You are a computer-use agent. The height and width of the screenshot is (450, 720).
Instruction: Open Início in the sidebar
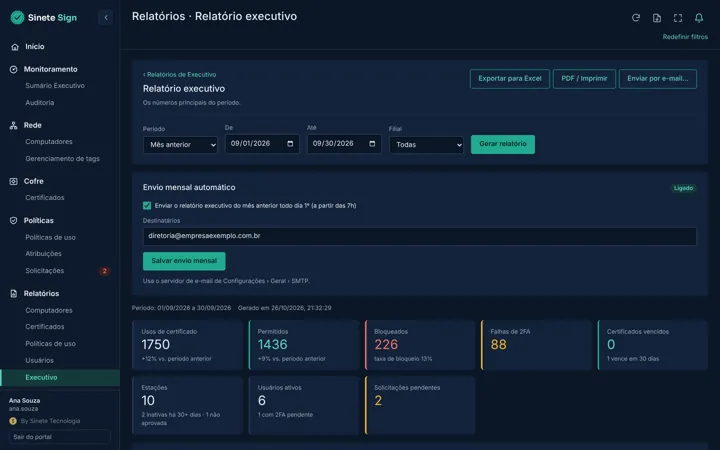coord(35,46)
